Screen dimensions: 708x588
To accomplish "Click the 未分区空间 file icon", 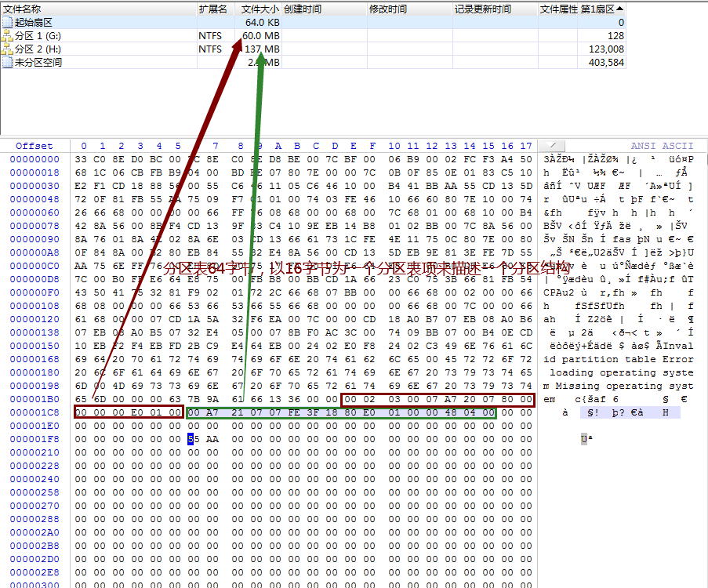I will coord(7,62).
